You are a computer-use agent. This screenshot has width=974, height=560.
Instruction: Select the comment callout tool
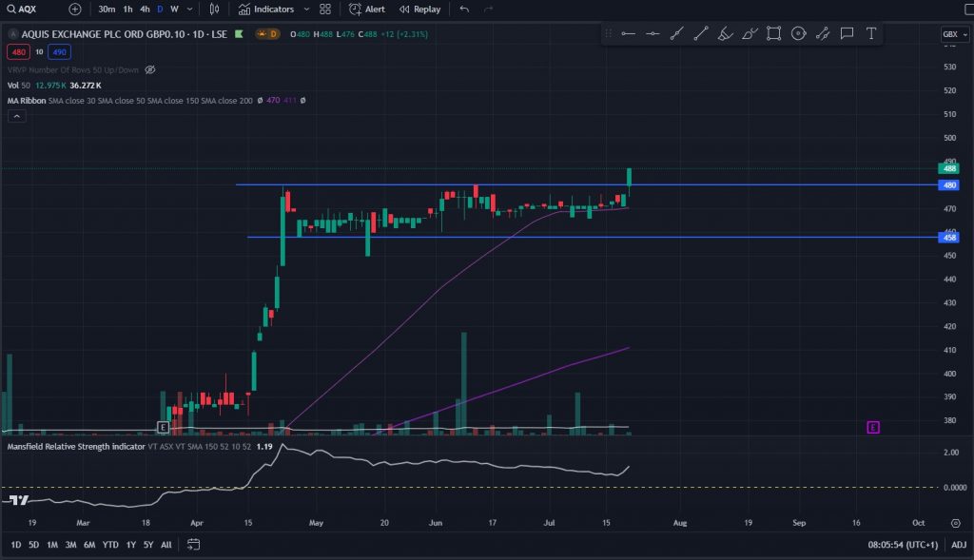coord(847,33)
